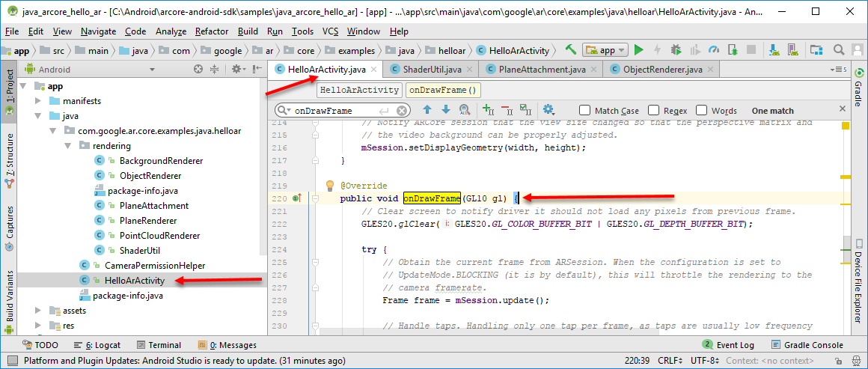This screenshot has height=369, width=868.
Task: Go to previous occurrence up arrow
Action: 427,110
